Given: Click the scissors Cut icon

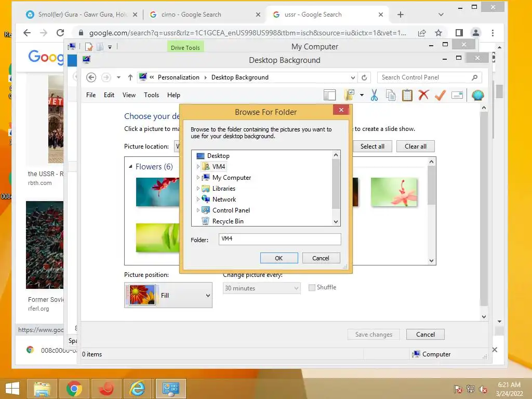Looking at the screenshot, I should (x=374, y=96).
